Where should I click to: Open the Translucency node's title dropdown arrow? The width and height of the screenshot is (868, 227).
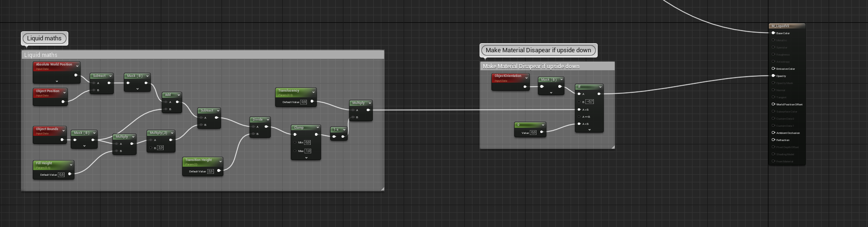point(314,92)
